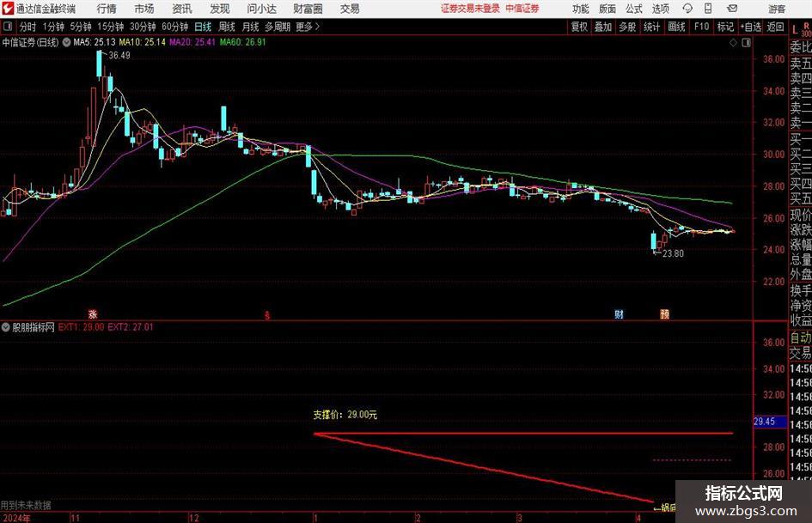This screenshot has height=523, width=812.
Task: Click the MA5: 25.13 value label
Action: pos(95,42)
